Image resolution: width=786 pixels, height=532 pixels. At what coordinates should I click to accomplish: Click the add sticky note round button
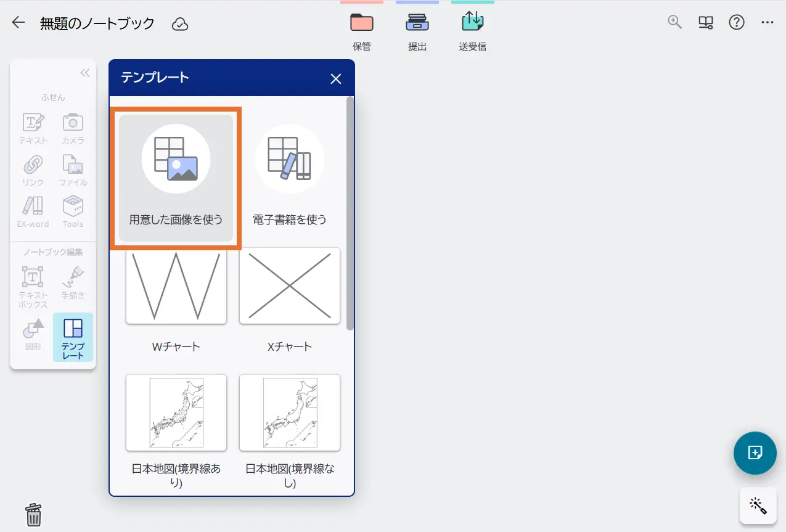[x=755, y=453]
